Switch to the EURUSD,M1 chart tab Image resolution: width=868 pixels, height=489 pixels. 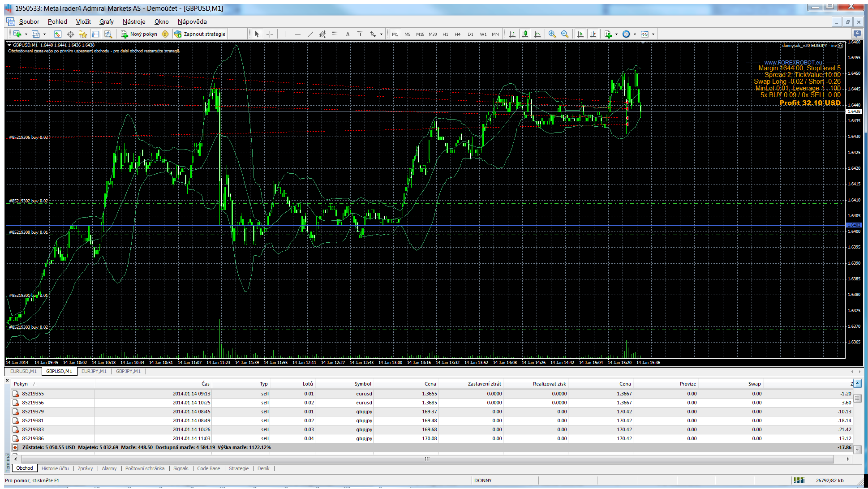[x=24, y=371]
